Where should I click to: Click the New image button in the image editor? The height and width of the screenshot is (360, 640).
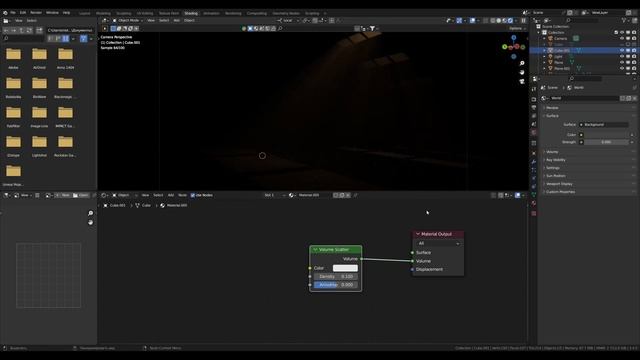coord(63,196)
